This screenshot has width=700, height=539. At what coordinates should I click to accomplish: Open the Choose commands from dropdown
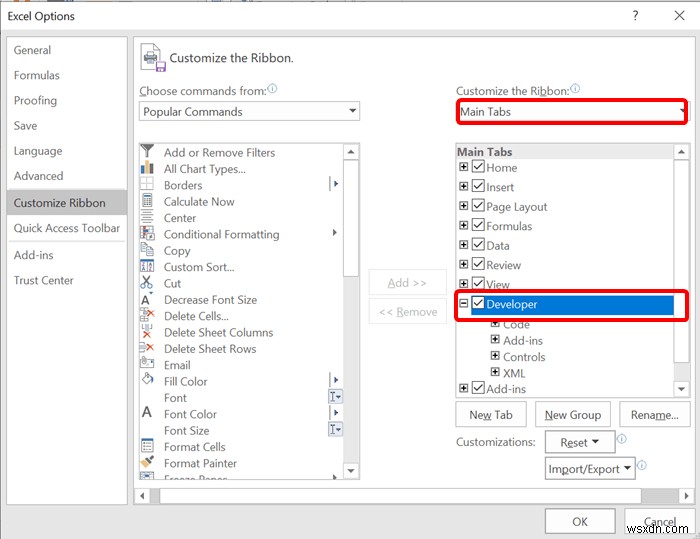pos(250,111)
